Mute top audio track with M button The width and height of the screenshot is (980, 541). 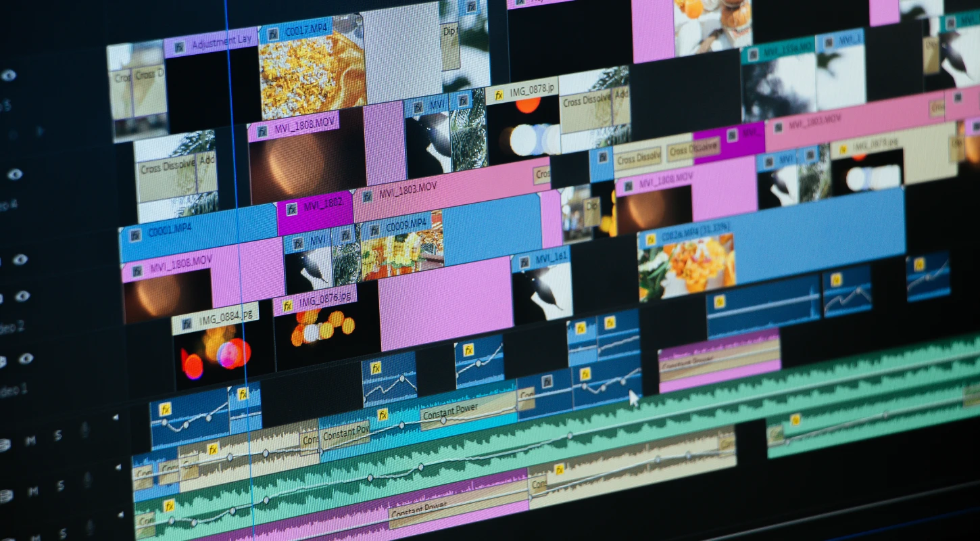[x=30, y=440]
